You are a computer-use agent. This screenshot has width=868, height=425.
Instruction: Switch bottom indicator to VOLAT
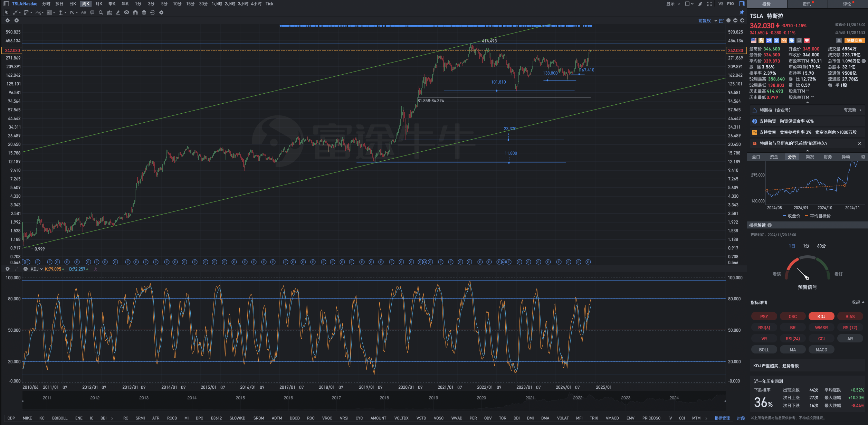(x=562, y=418)
